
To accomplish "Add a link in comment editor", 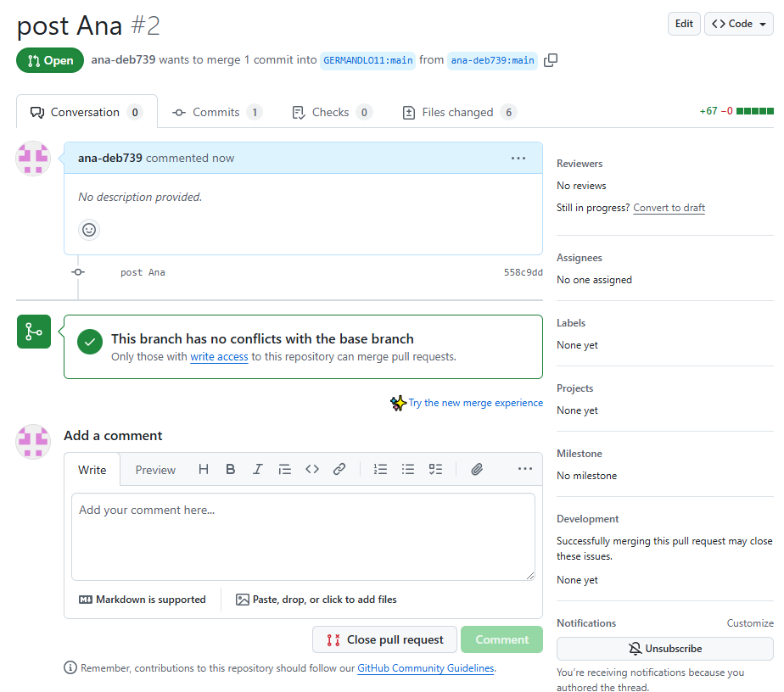I will click(x=339, y=469).
